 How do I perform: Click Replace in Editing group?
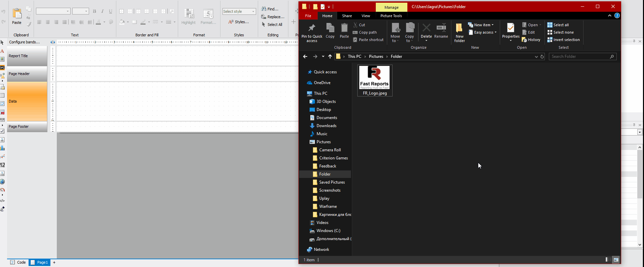coord(273,17)
